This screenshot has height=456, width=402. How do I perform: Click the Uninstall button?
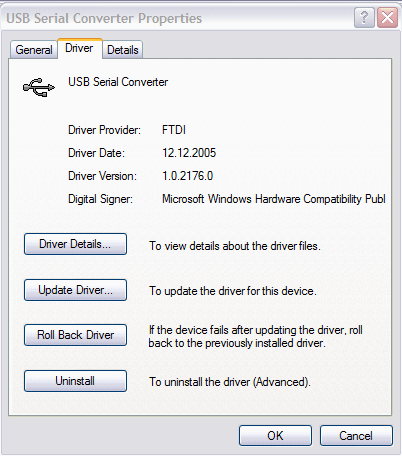coord(75,381)
